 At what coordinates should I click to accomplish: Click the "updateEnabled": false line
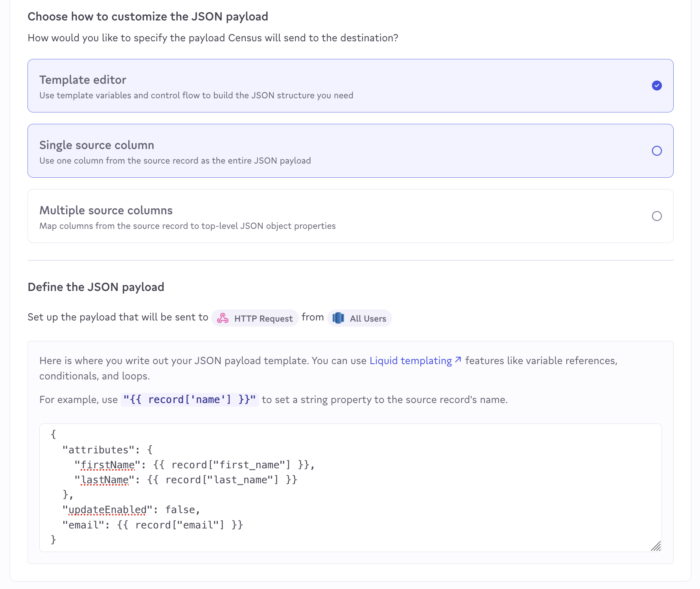click(131, 510)
